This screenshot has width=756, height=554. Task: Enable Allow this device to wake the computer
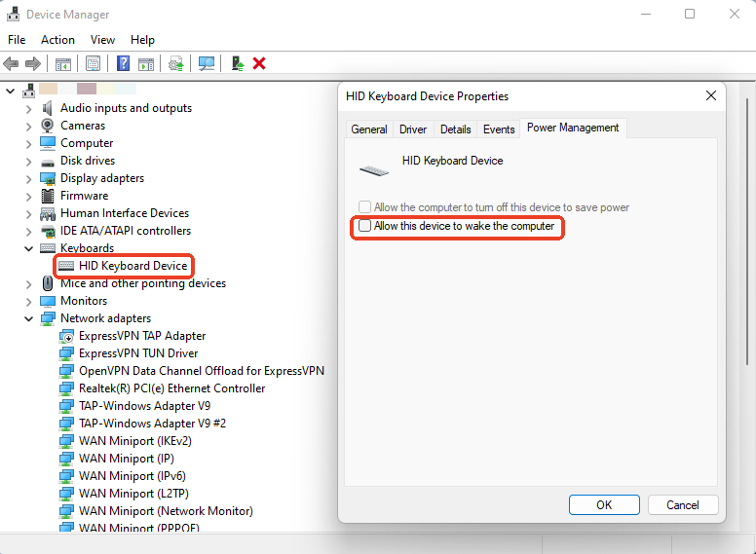365,226
